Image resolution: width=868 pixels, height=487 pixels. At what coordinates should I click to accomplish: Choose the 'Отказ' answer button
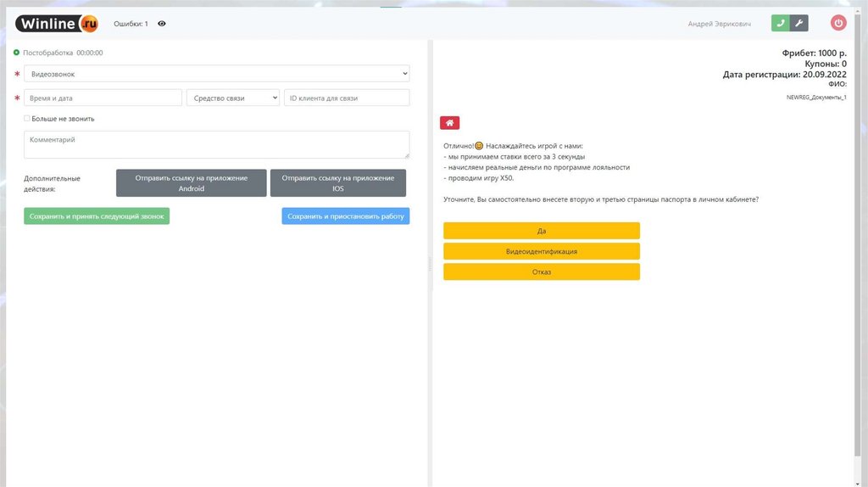(541, 271)
